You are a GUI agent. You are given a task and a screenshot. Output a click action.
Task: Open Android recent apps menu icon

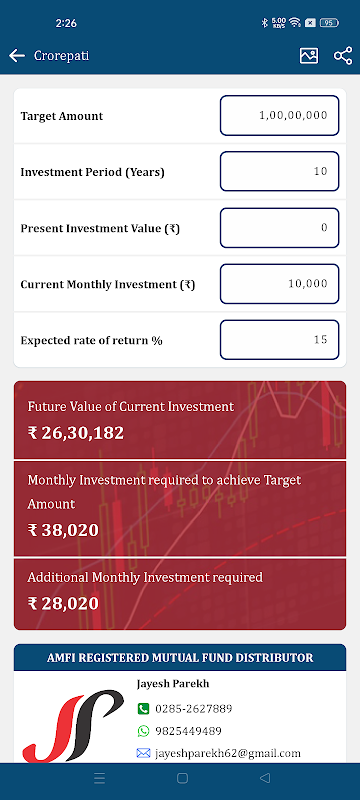(99, 778)
